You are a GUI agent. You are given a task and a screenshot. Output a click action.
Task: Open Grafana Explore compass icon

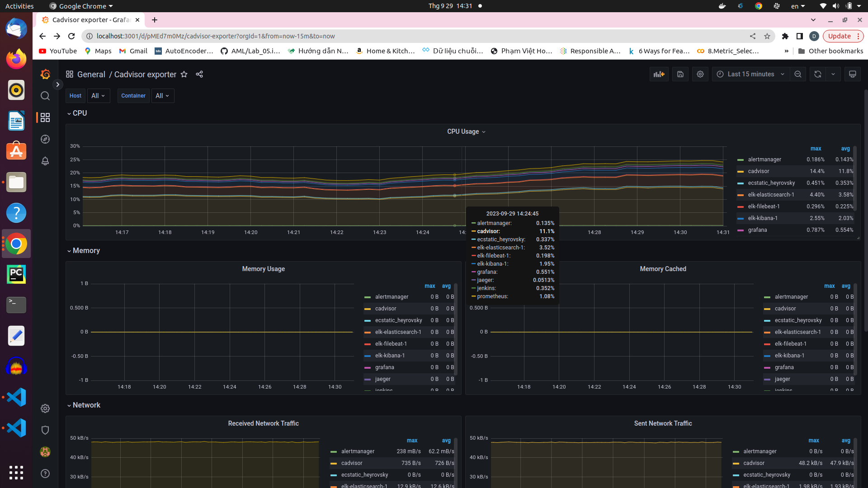[45, 139]
